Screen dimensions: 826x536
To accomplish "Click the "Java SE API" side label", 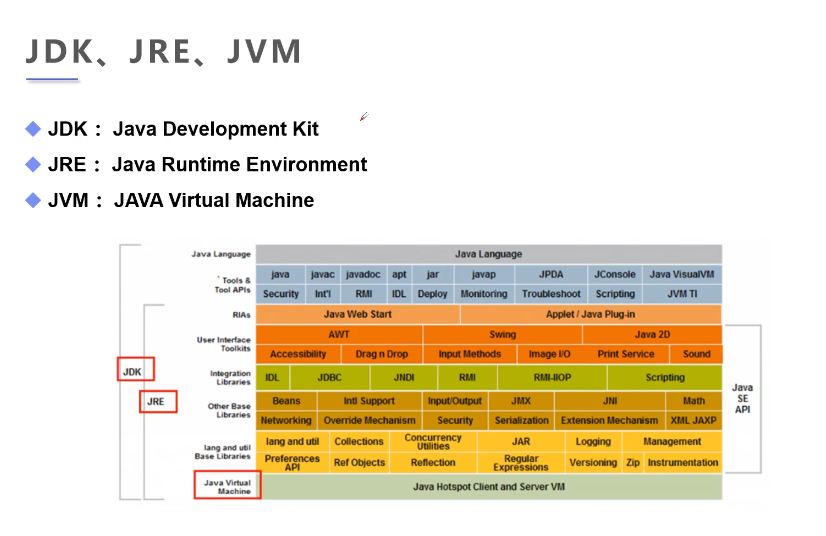I will coord(742,398).
